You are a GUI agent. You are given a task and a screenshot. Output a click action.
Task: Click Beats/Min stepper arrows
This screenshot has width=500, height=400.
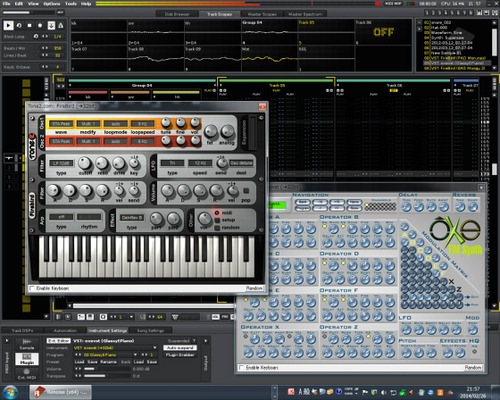tap(45, 48)
